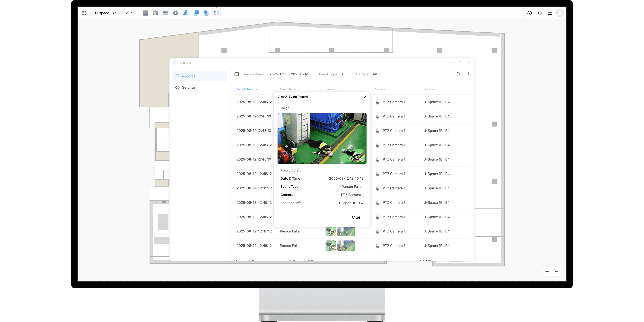Download records with the export icon
Image resolution: width=644 pixels, height=322 pixels.
click(469, 74)
